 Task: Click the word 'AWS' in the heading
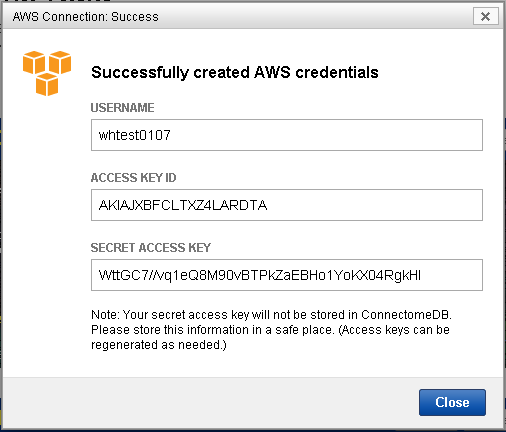[x=272, y=72]
